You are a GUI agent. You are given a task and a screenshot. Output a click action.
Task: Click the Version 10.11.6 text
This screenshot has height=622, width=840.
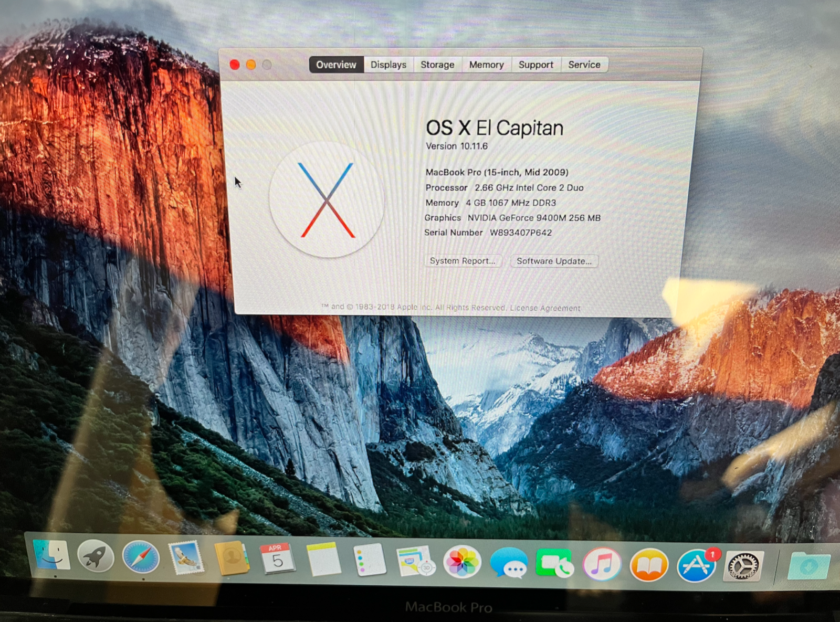(457, 146)
